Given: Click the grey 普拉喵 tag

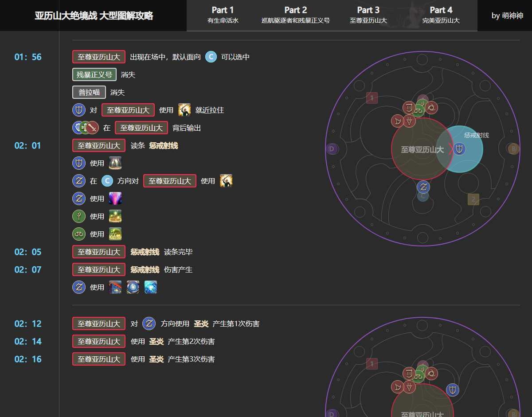Looking at the screenshot, I should (89, 92).
